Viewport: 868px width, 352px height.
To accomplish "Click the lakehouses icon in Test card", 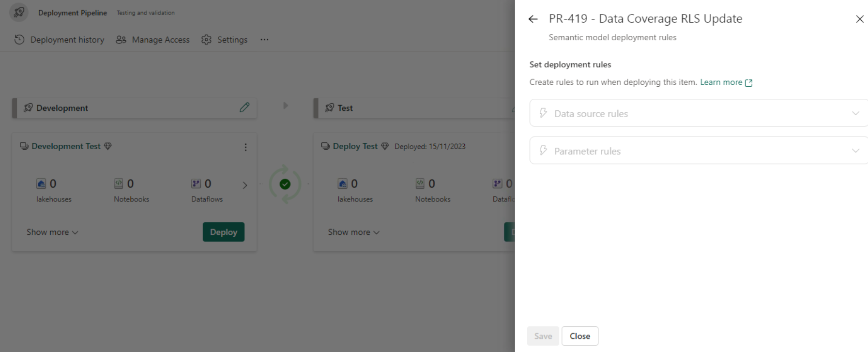I will 342,184.
